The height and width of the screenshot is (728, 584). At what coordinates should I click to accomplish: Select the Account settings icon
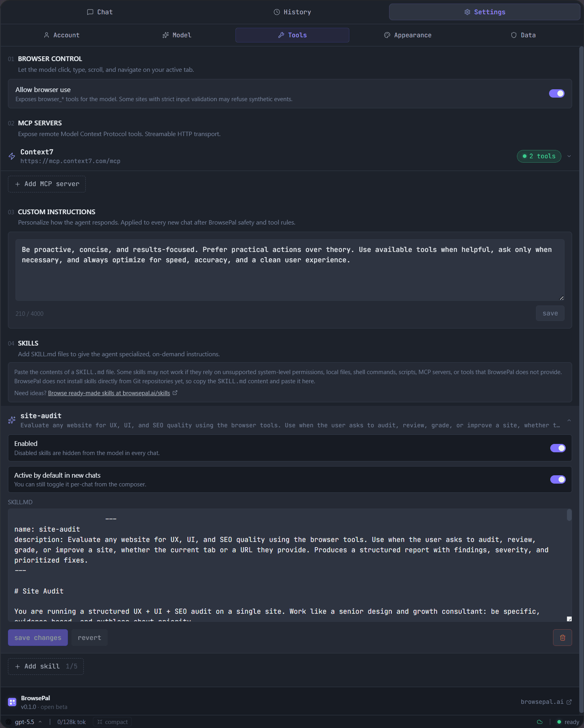(x=46, y=35)
